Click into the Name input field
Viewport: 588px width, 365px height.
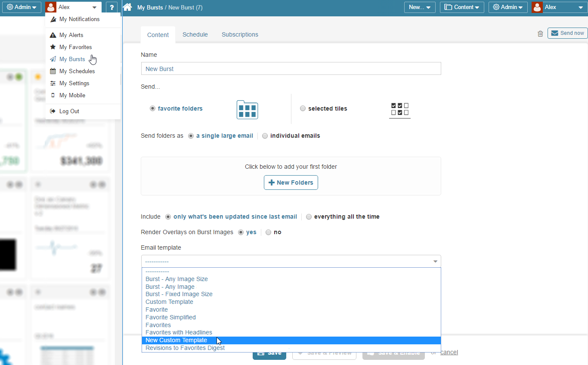point(291,69)
